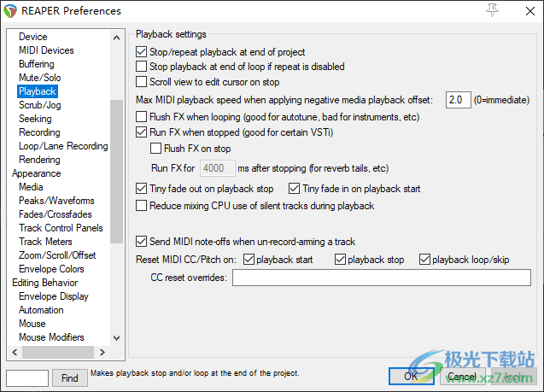Click the pin icon in title bar
The width and height of the screenshot is (544, 392).
coord(492,10)
